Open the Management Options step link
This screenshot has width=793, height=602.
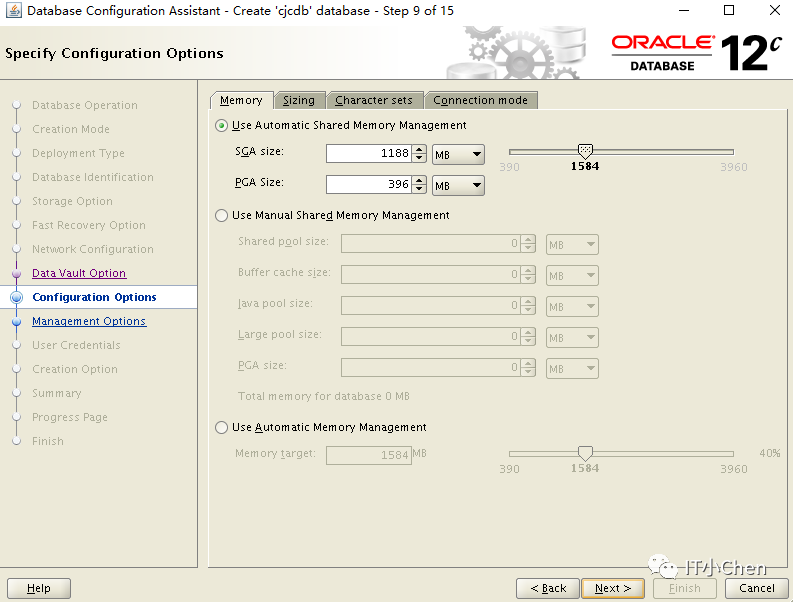click(89, 321)
